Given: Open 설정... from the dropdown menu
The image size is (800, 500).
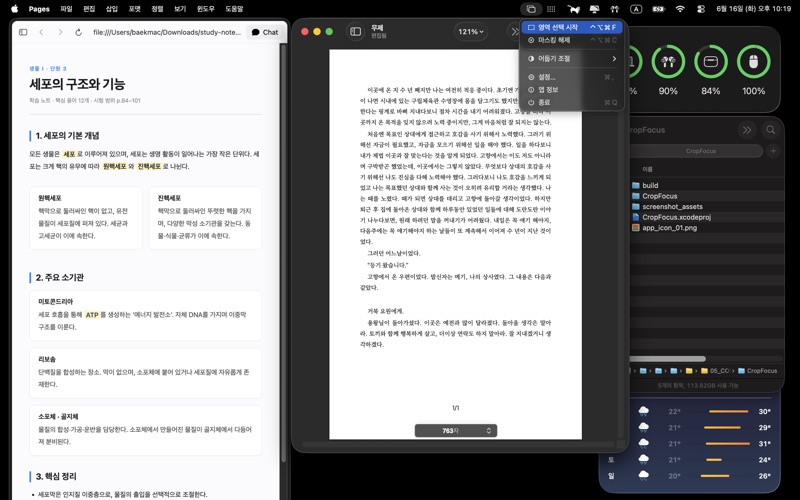Looking at the screenshot, I should point(572,77).
